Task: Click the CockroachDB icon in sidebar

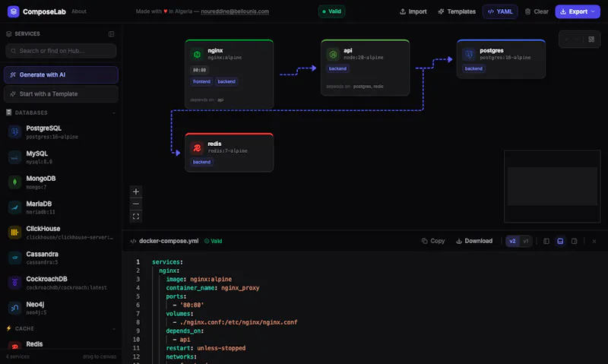Action: [x=14, y=283]
